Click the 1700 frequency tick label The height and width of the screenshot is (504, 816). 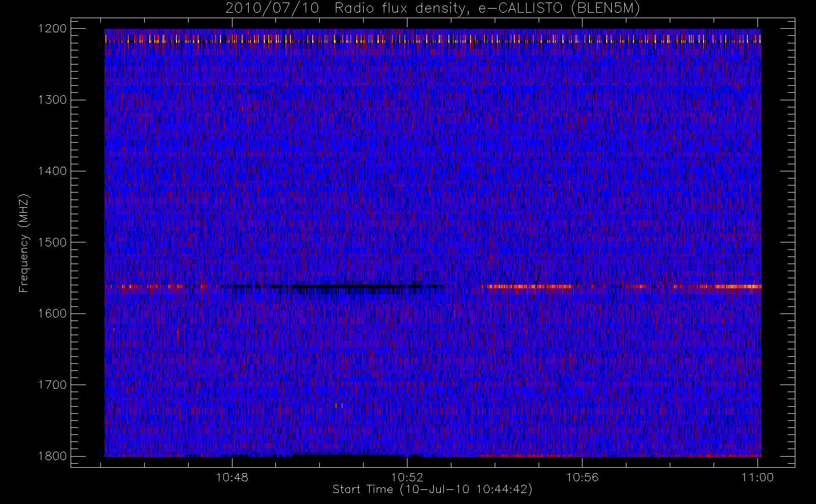point(52,385)
